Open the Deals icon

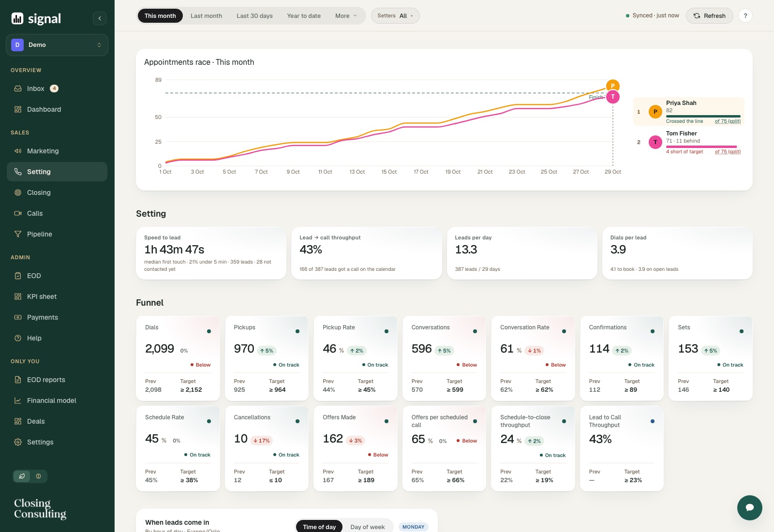click(18, 421)
